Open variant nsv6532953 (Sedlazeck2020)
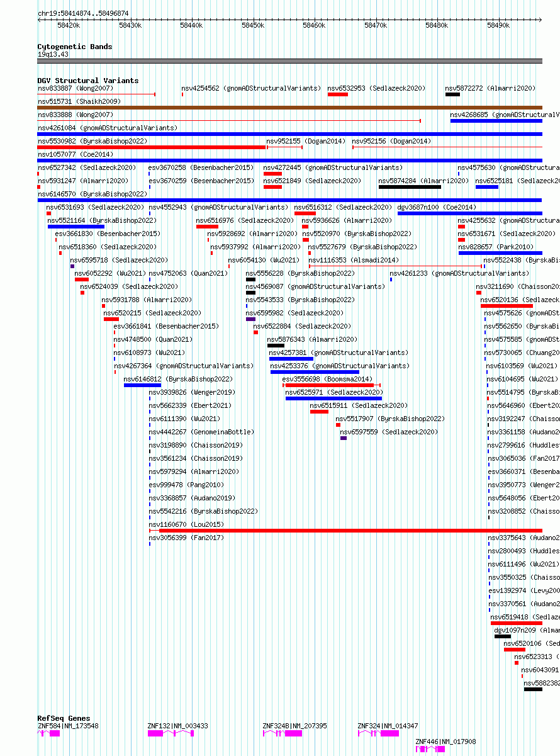 pos(376,88)
